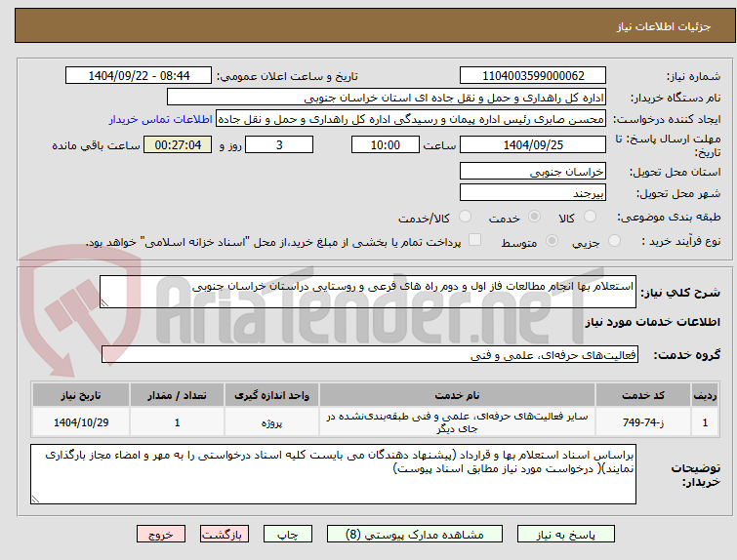Click the ساعت باقی مانده label

click(96, 145)
